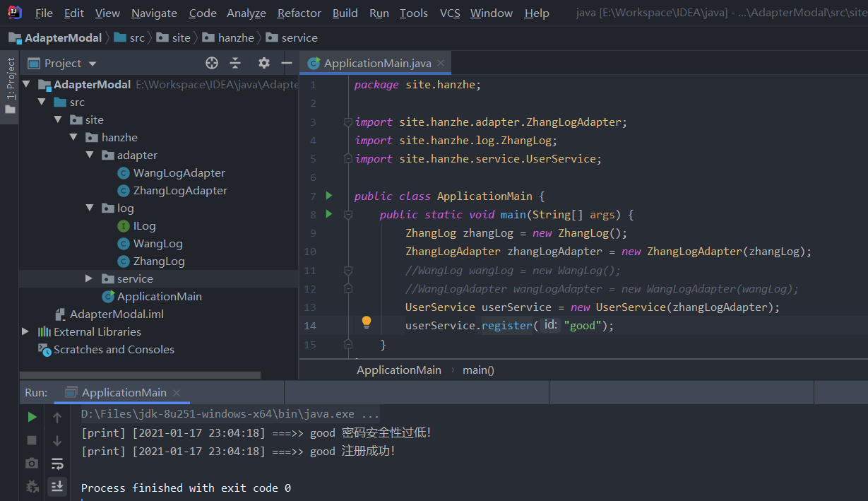
Task: Click the yellow lightbulb intention icon
Action: tap(367, 322)
